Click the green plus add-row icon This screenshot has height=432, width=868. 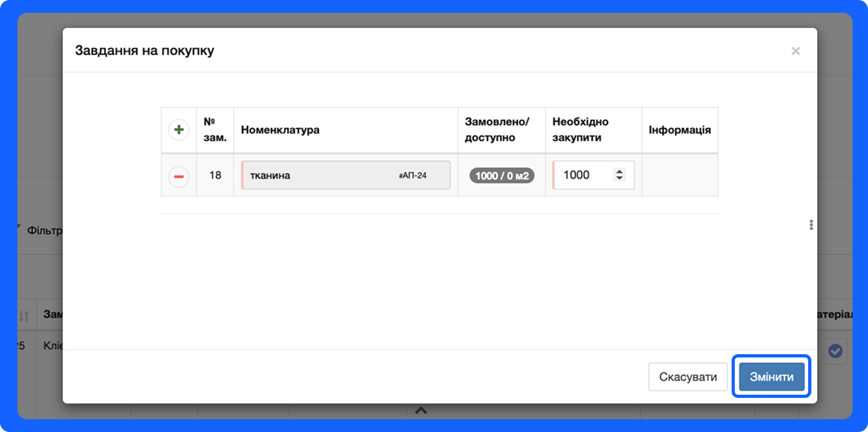[179, 130]
